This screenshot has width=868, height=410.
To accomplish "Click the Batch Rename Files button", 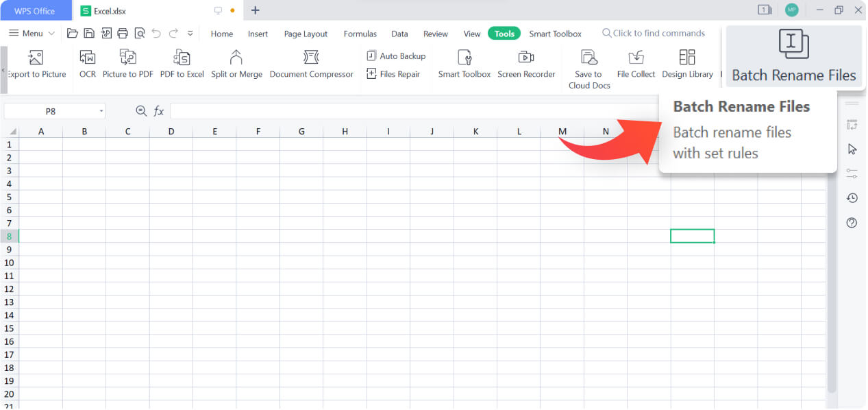I will click(x=793, y=56).
